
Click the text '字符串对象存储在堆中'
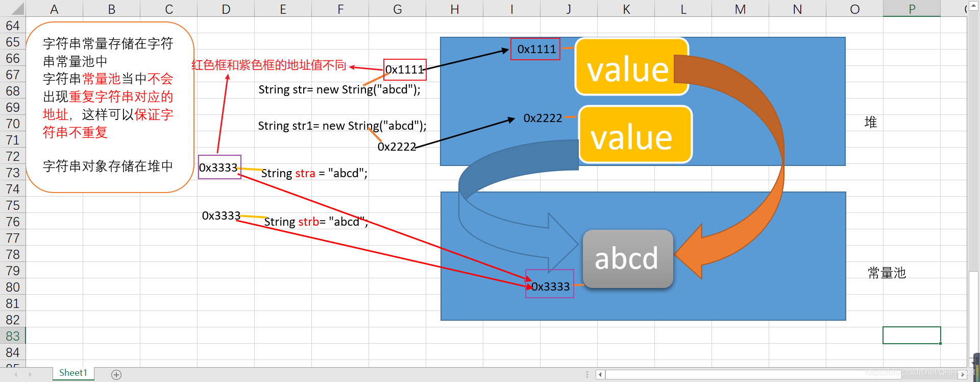[x=108, y=166]
